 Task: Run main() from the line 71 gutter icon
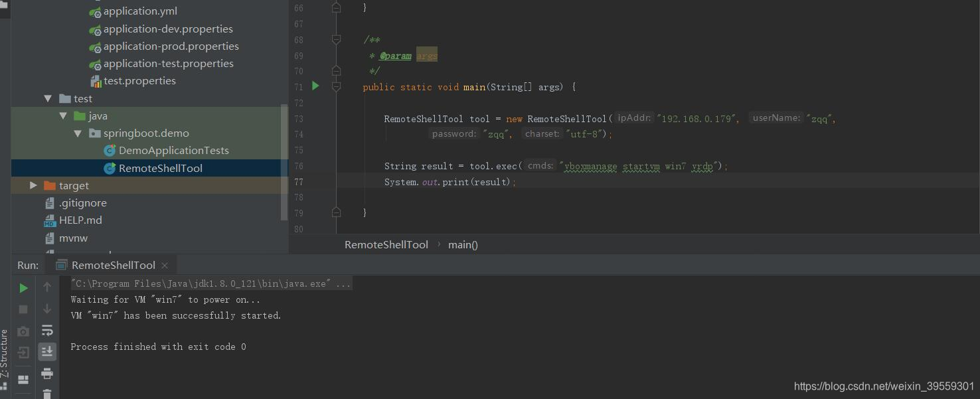click(x=315, y=86)
